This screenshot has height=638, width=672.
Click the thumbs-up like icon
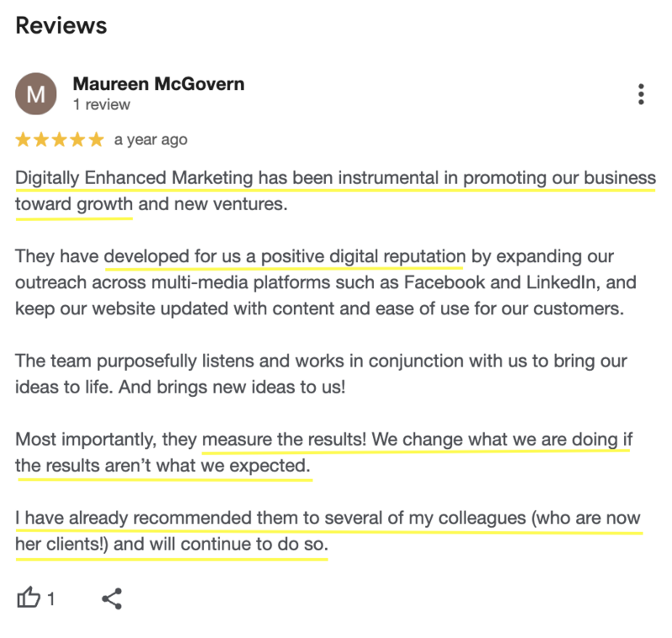click(x=29, y=598)
